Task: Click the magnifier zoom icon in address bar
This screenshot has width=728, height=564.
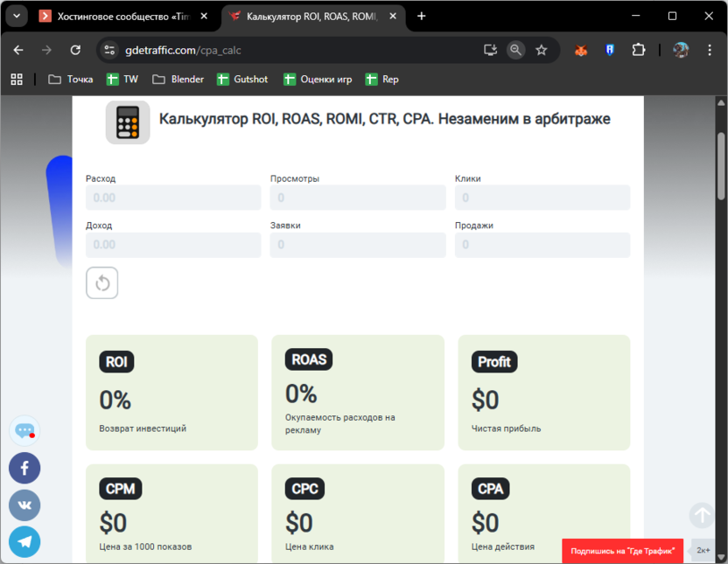Action: 515,50
